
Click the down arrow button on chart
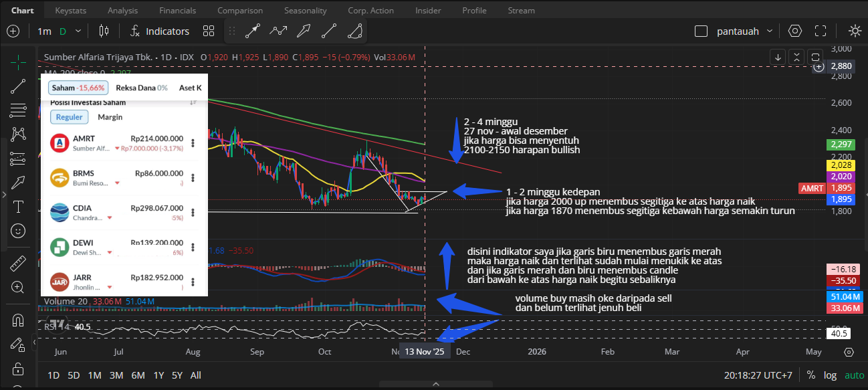tap(778, 58)
